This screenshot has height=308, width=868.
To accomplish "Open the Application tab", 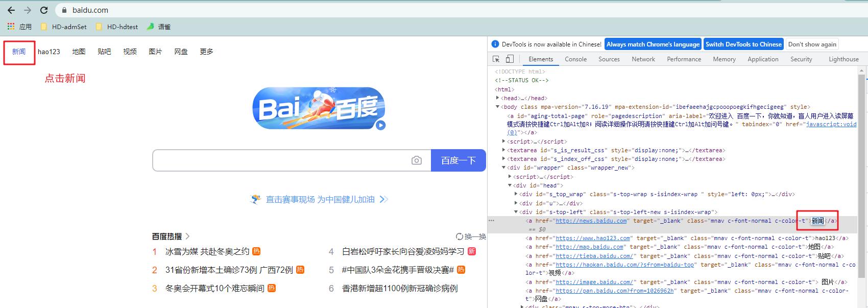I will [x=763, y=59].
